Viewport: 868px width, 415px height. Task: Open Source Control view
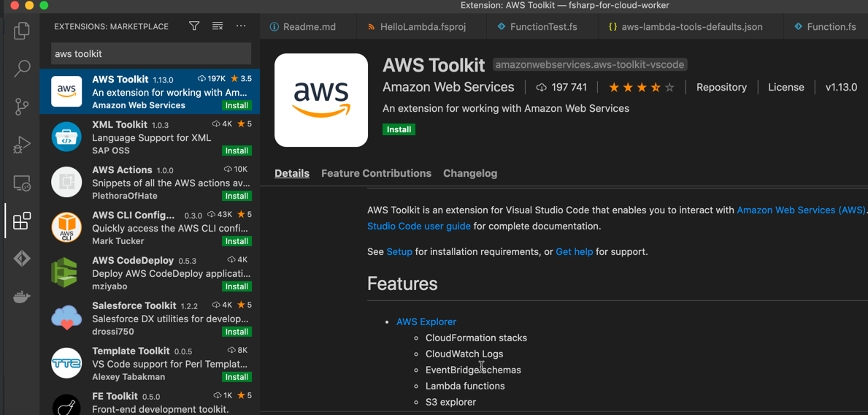click(x=22, y=107)
